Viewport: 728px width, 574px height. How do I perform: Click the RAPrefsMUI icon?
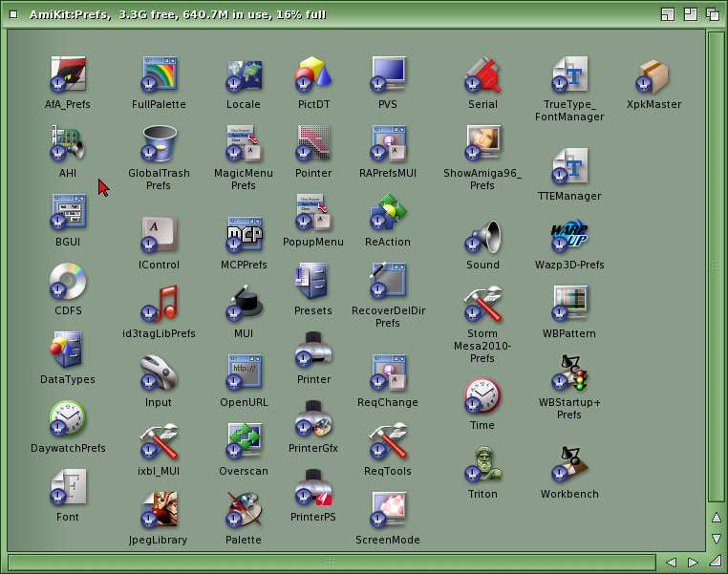point(388,142)
